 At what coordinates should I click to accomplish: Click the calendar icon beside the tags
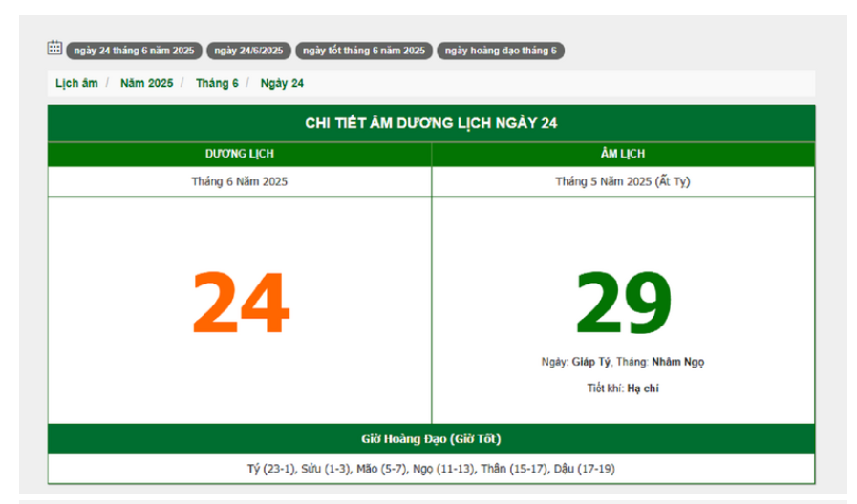(x=54, y=48)
